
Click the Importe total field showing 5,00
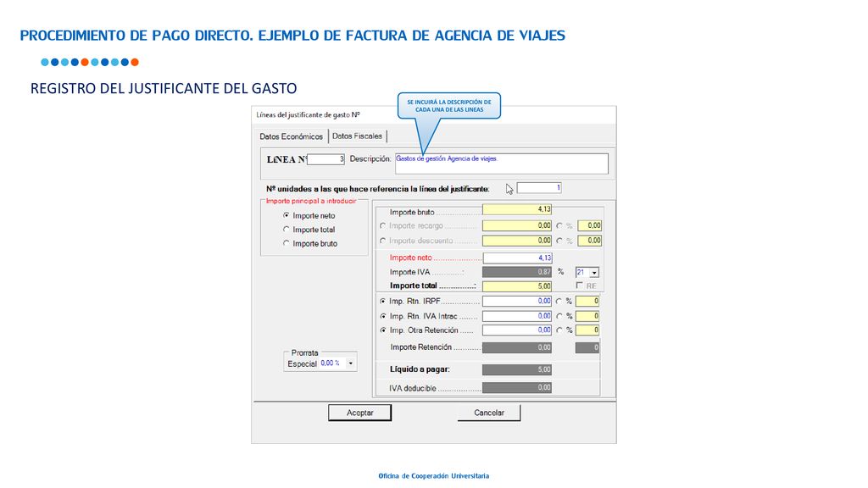(517, 286)
